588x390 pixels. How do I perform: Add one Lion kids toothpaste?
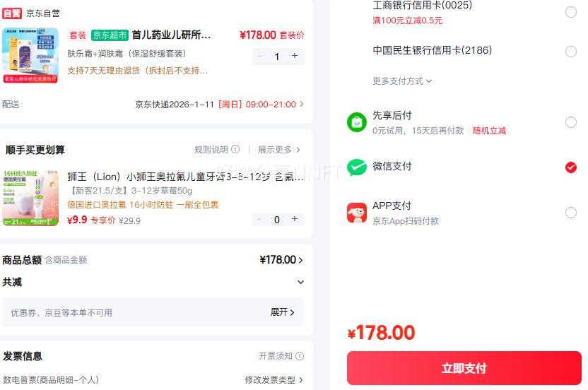click(295, 219)
